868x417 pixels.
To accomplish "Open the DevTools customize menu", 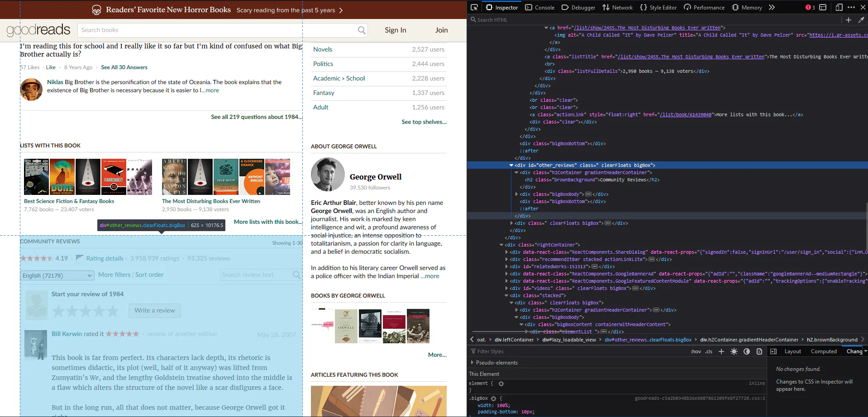I will click(852, 7).
